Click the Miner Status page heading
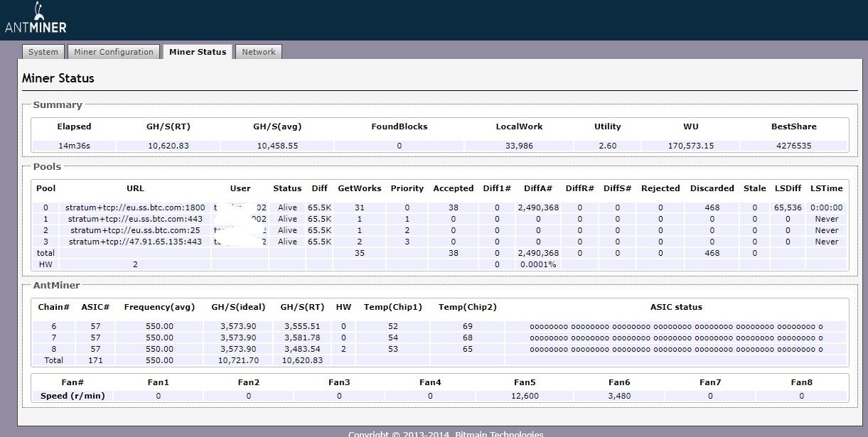The image size is (868, 437). (58, 78)
